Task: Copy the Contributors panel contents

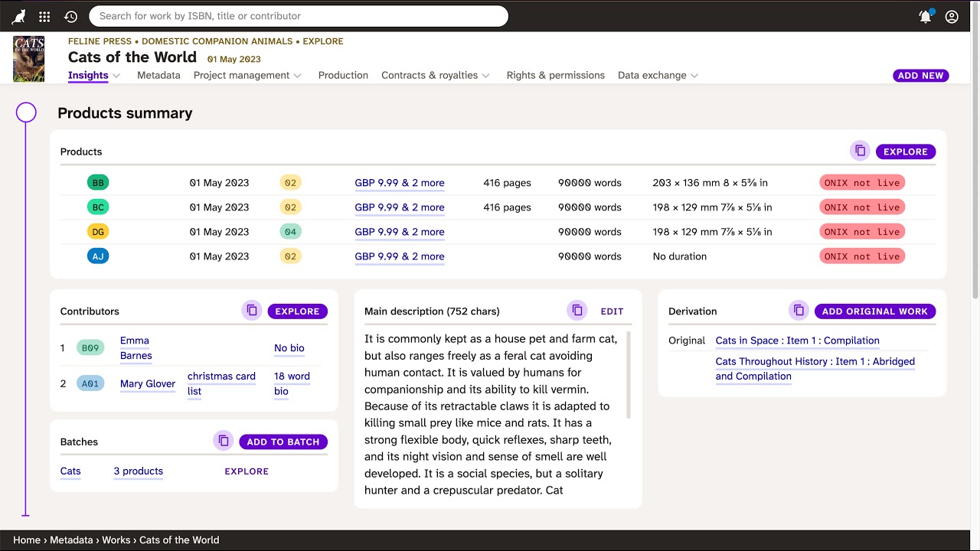Action: coord(251,311)
